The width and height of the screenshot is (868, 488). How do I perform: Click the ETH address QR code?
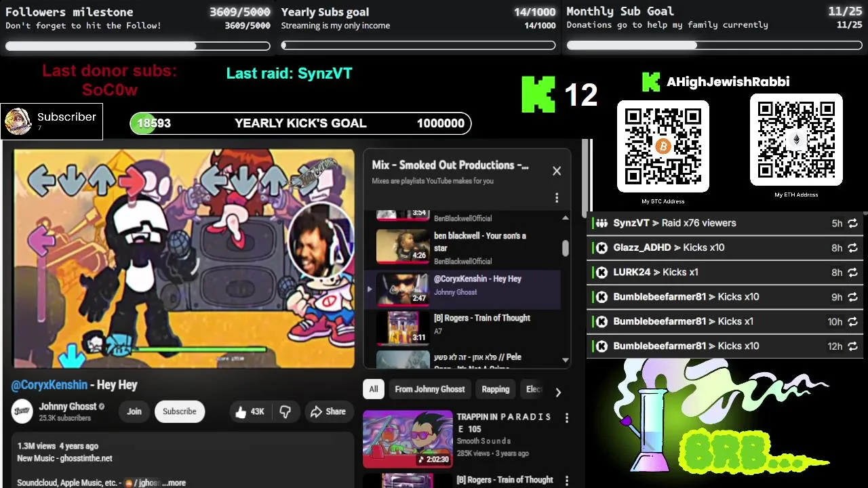tap(796, 140)
